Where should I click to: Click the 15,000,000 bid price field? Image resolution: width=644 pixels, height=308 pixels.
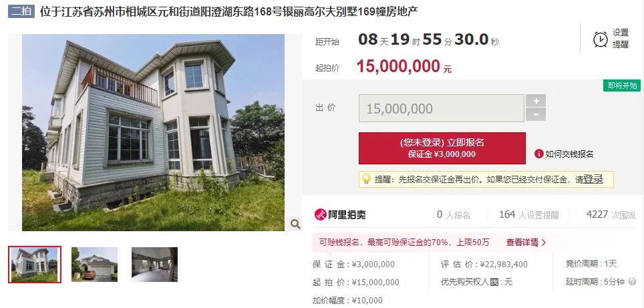441,108
